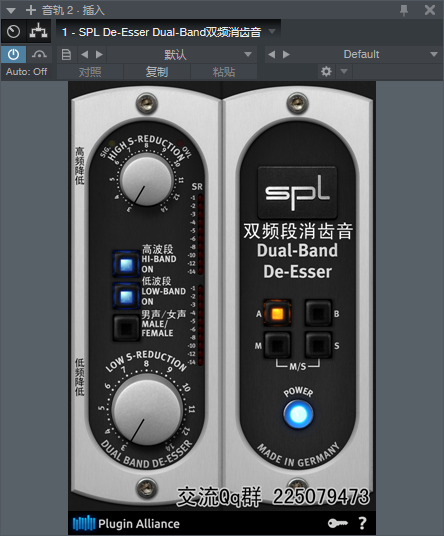Click the automation mode arc icon
This screenshot has height=536, width=444.
(x=39, y=55)
